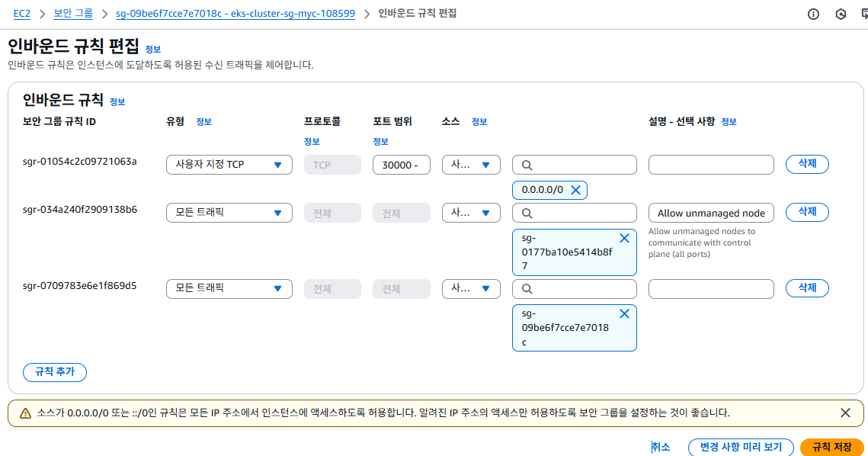This screenshot has height=456, width=868.
Task: Focus source search field for rule sgr-01054c2c09721063a
Action: [575, 165]
